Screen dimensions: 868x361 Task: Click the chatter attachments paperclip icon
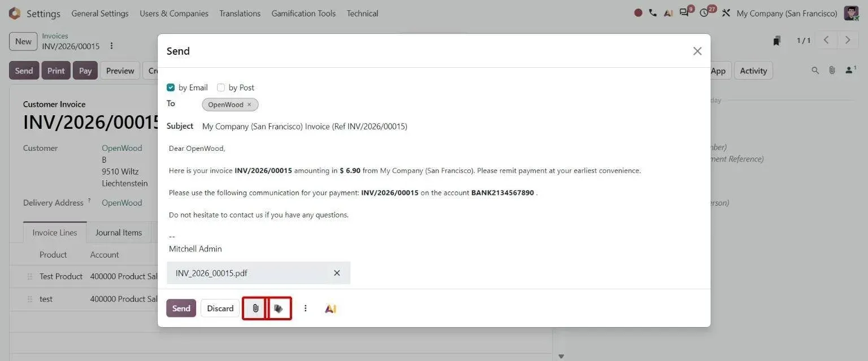832,71
